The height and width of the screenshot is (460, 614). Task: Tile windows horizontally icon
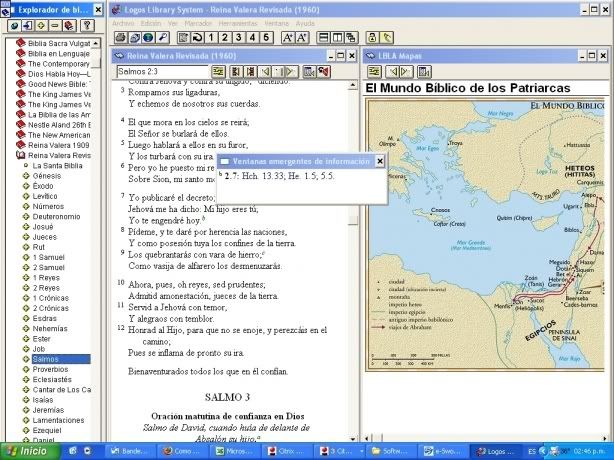(x=323, y=38)
